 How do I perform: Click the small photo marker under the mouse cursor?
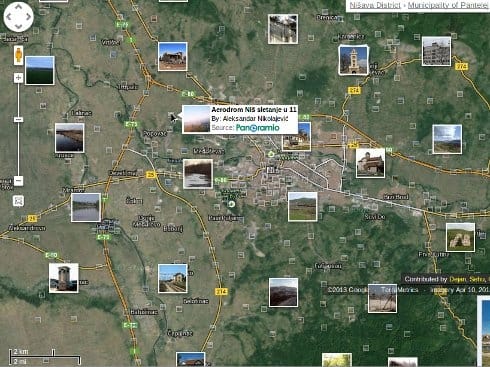(172, 116)
